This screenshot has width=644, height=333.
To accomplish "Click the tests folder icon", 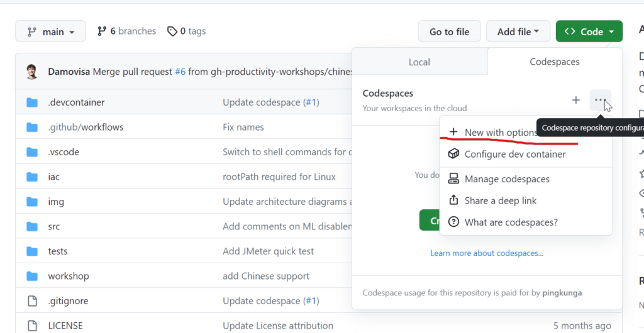I will [32, 251].
